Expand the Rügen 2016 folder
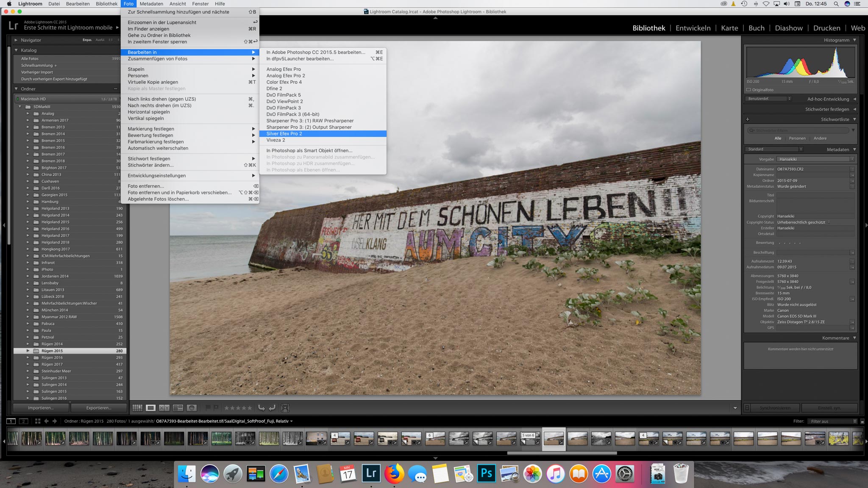 click(28, 358)
